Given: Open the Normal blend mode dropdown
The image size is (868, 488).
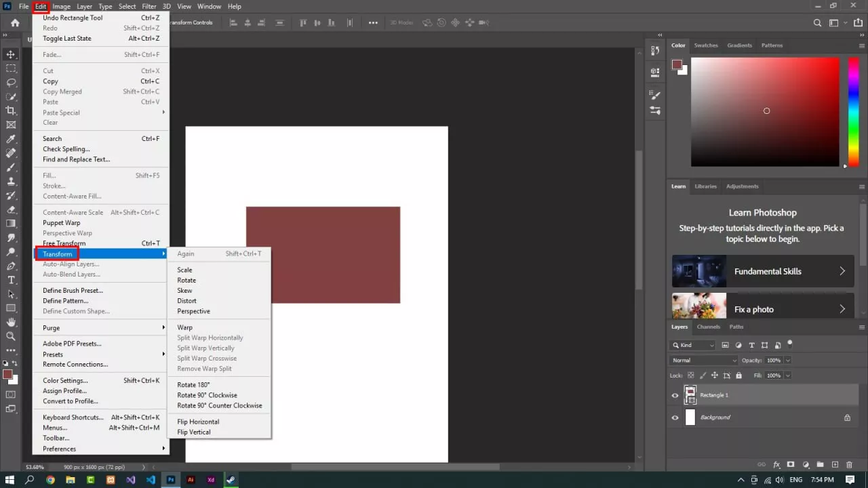Looking at the screenshot, I should point(703,361).
